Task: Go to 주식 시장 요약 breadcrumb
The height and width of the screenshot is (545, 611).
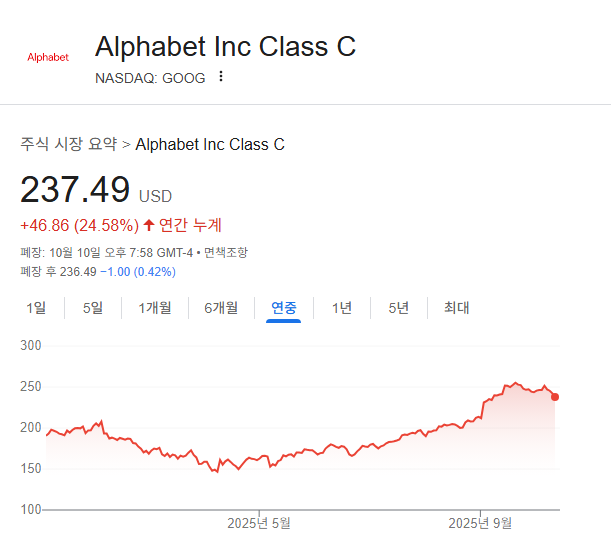Action: (68, 144)
